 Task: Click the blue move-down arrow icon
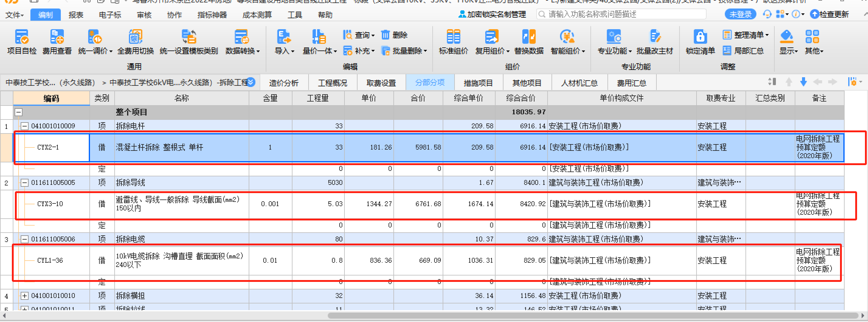pyautogui.click(x=803, y=82)
